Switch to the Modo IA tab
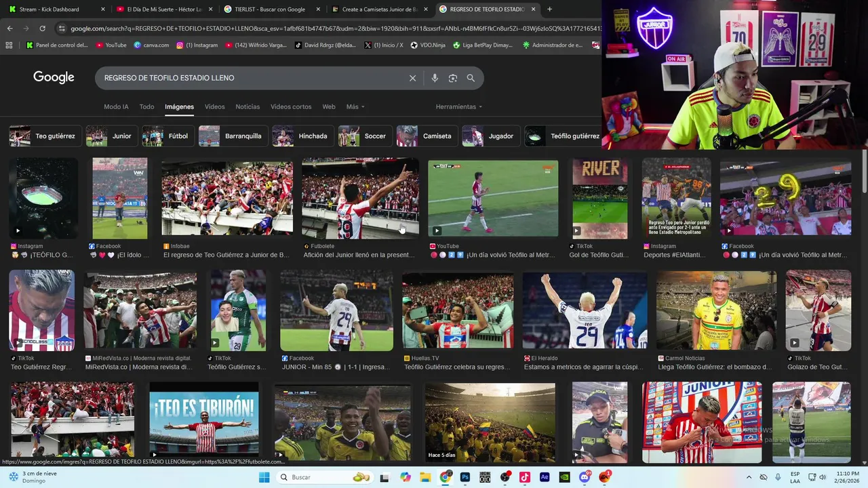Image resolution: width=868 pixels, height=488 pixels. point(116,106)
